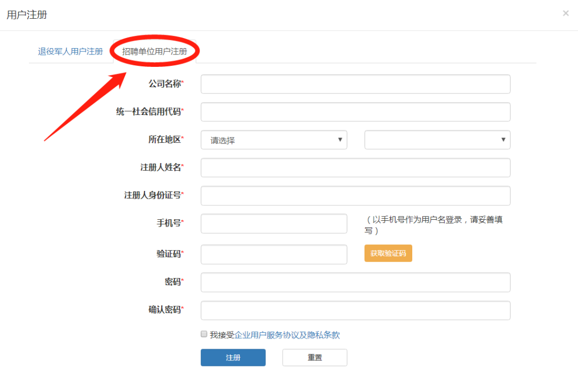Click into the 确认密码 input field
Image resolution: width=578 pixels, height=392 pixels.
(x=355, y=310)
